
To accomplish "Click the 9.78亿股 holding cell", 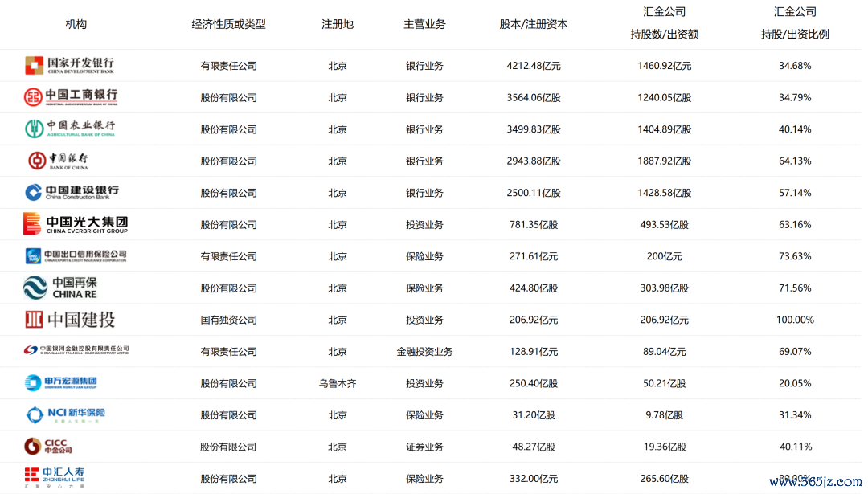I will (x=665, y=415).
